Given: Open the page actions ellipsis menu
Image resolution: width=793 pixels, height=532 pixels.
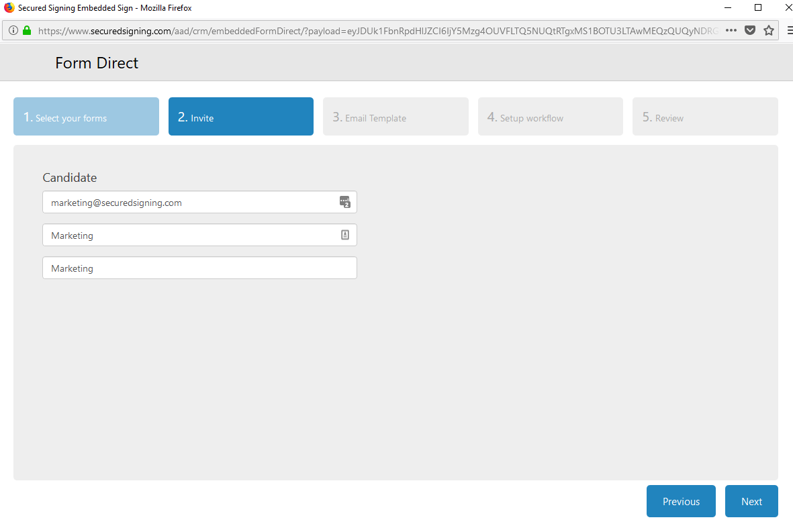Looking at the screenshot, I should 731,30.
